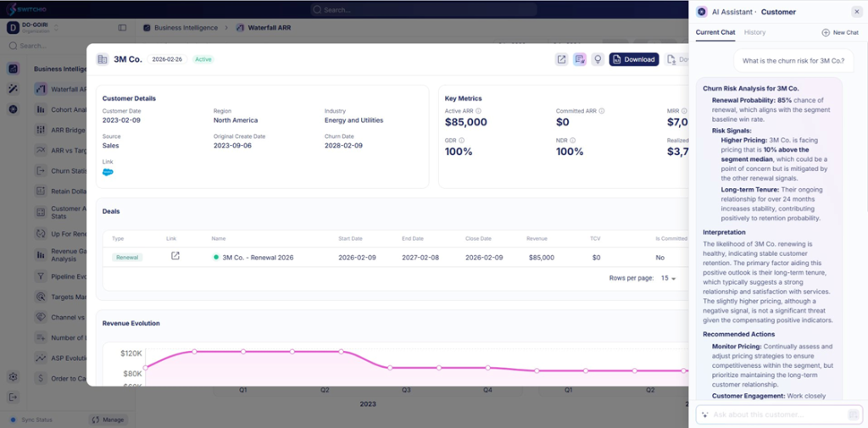The width and height of the screenshot is (868, 428).
Task: Open customer in new window icon
Action: click(561, 59)
